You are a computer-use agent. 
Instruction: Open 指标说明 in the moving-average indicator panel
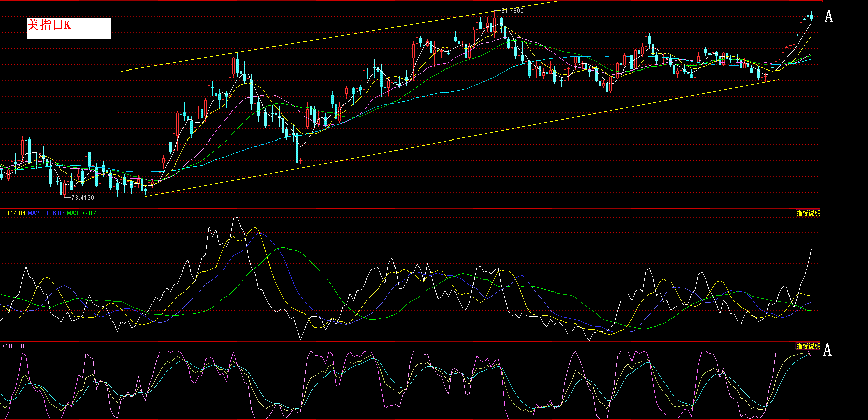(x=808, y=213)
